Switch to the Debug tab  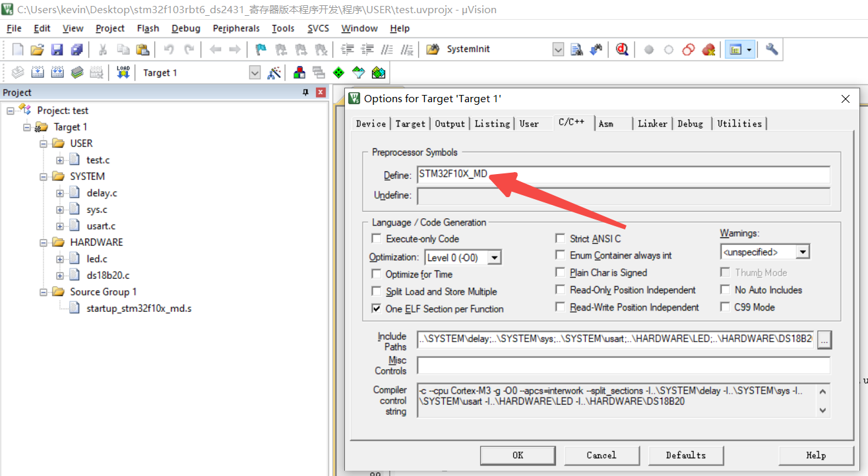[x=691, y=123]
